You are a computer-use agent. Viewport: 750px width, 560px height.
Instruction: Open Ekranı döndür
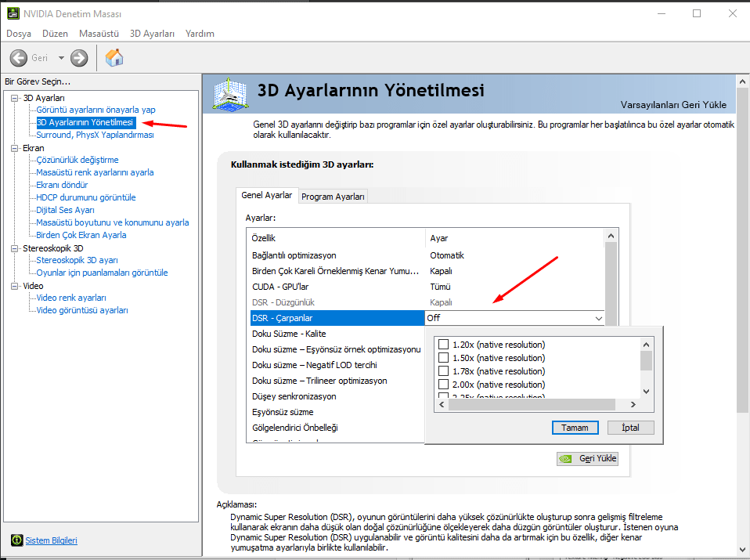point(62,185)
